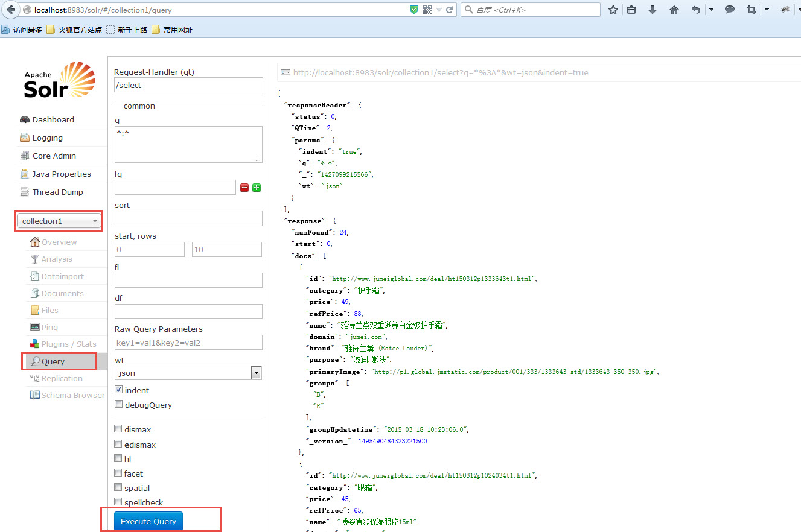The image size is (801, 532).
Task: Click the Core Admin icon
Action: [25, 156]
